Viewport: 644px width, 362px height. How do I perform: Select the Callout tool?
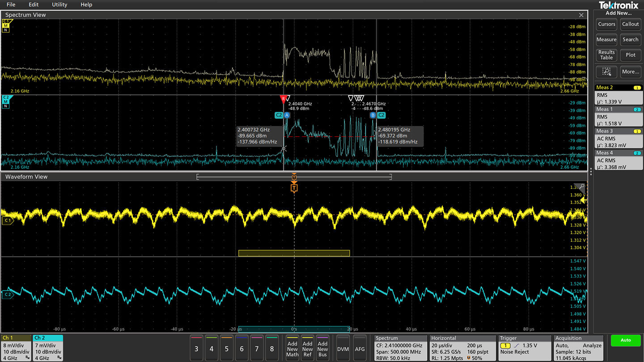[630, 24]
